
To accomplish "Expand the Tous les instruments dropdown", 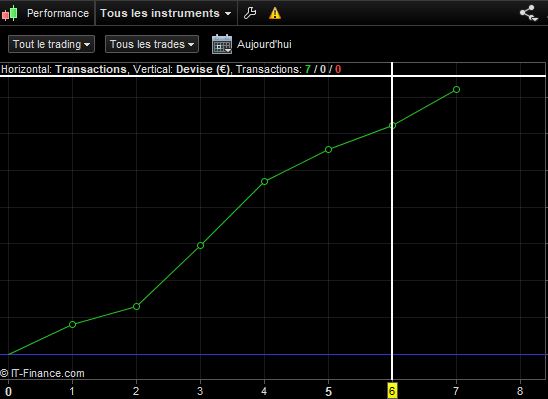I will click(166, 13).
